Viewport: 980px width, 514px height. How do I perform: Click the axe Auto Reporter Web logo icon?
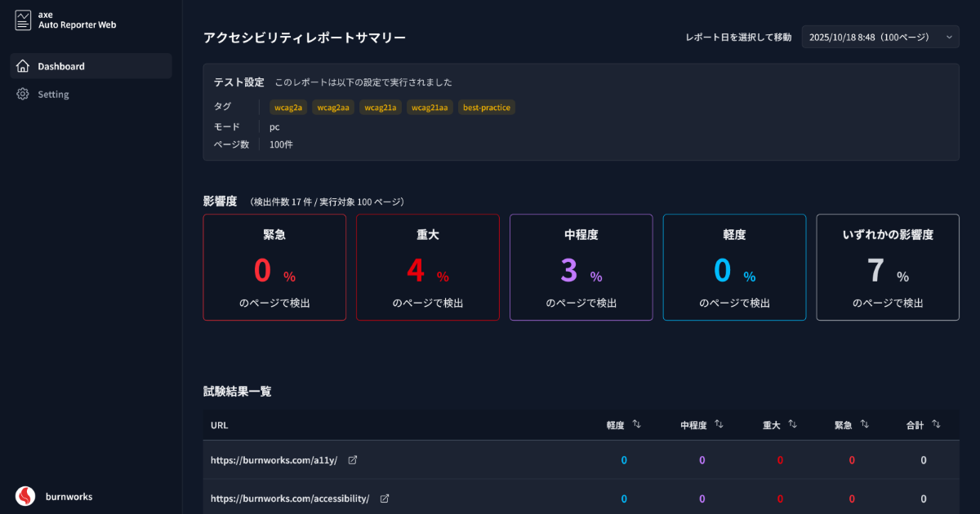[23, 20]
